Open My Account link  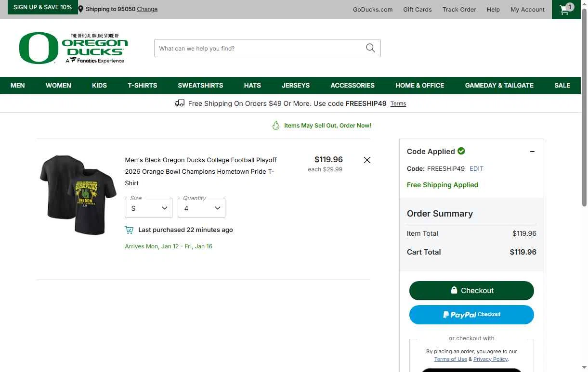[527, 9]
